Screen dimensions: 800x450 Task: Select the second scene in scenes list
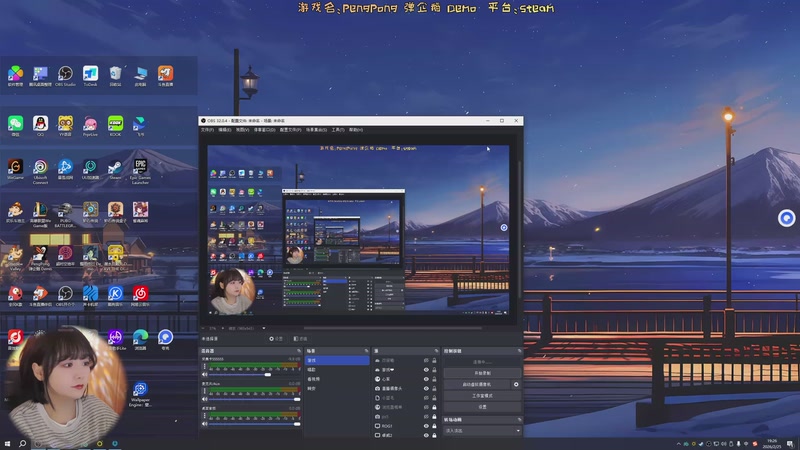click(337, 369)
